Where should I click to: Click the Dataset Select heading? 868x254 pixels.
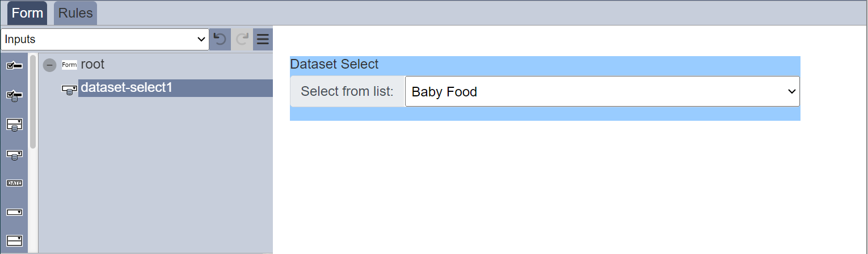(x=334, y=64)
